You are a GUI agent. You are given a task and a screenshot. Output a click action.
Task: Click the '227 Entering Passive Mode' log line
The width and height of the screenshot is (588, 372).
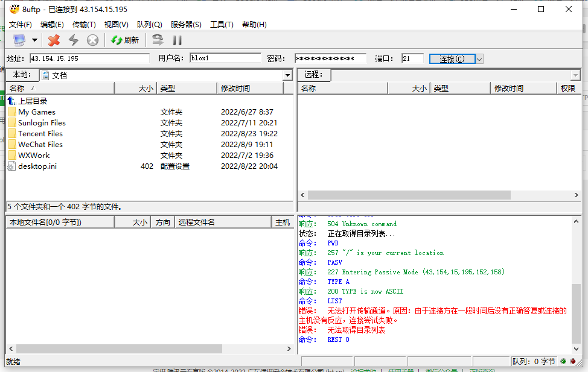(416, 273)
